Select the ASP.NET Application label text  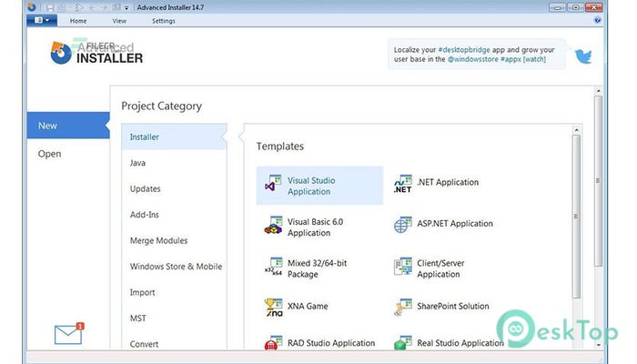455,224
